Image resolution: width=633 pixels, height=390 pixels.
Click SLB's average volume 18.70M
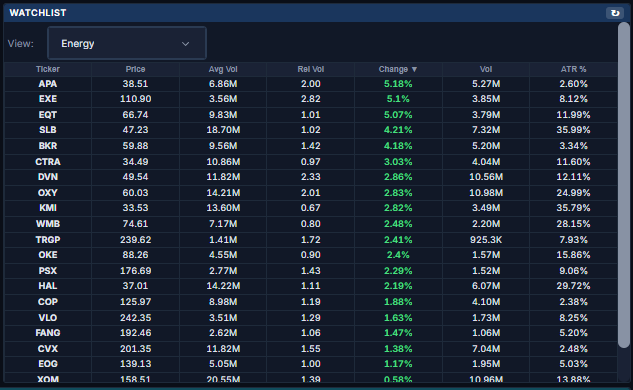[223, 130]
